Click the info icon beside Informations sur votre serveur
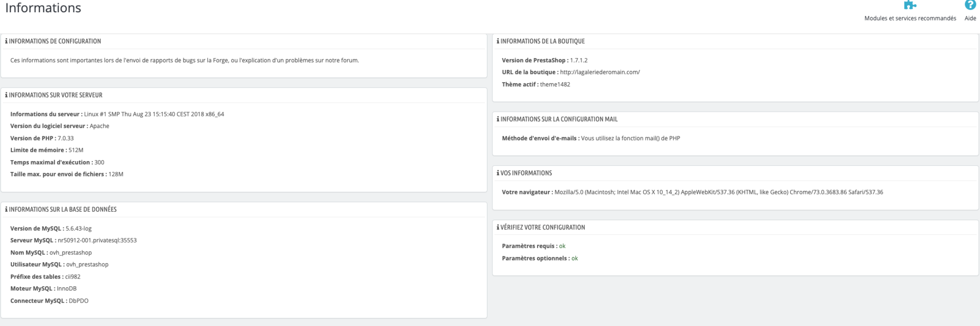Viewport: 980px width, 326px height. point(6,95)
